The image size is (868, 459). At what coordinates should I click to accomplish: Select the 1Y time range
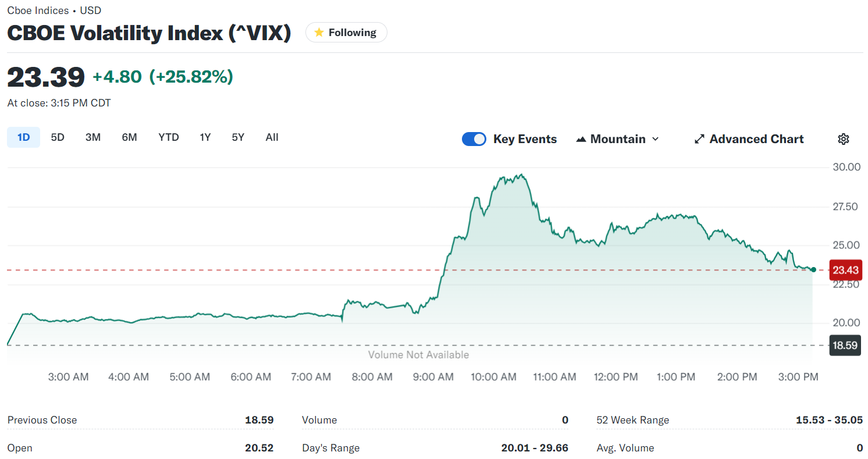click(x=205, y=137)
